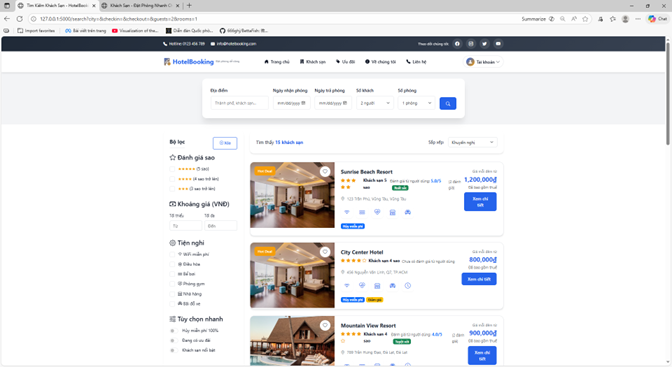Click the browser back arrow

coord(7,19)
